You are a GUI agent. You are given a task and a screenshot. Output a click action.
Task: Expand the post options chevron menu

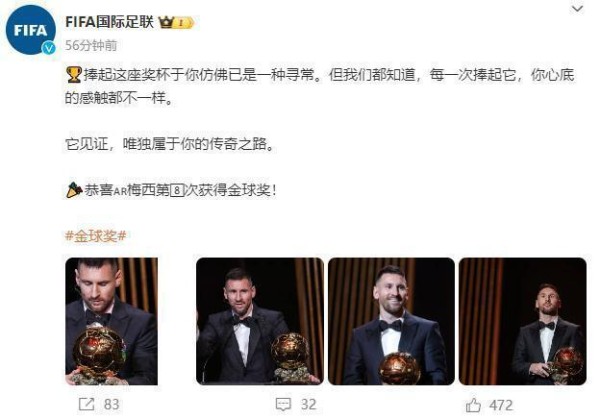(x=577, y=8)
